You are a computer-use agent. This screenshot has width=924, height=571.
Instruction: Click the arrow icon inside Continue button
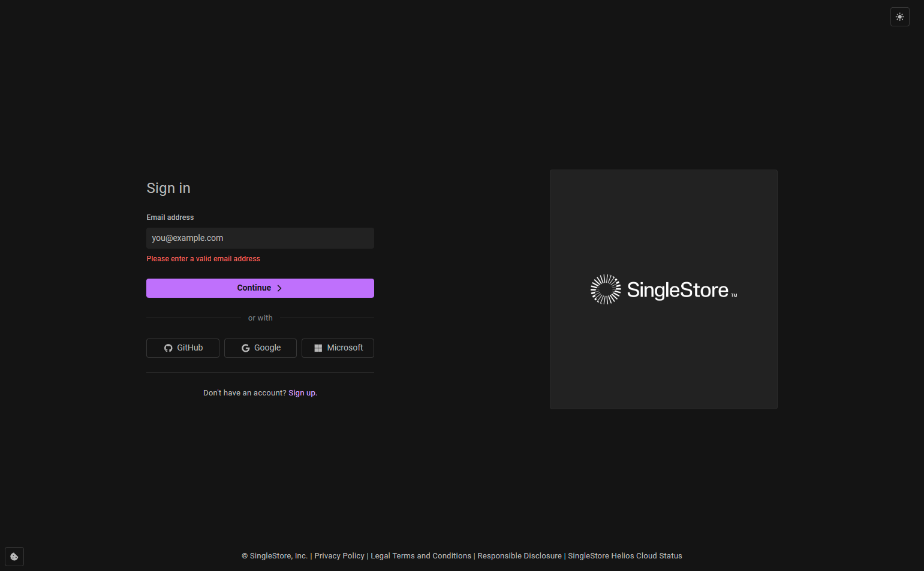pyautogui.click(x=279, y=288)
